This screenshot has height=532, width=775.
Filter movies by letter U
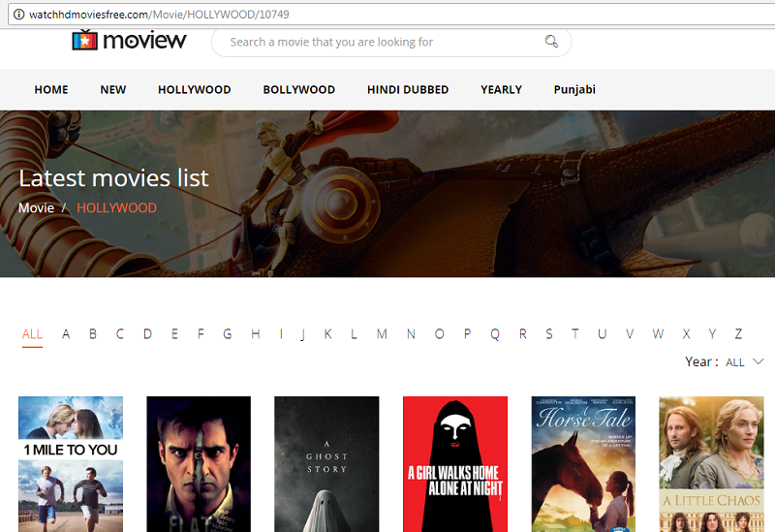[x=602, y=334]
